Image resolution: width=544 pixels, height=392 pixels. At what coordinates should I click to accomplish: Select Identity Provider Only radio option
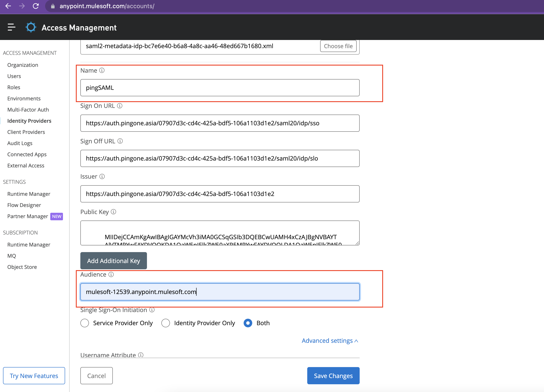point(166,323)
